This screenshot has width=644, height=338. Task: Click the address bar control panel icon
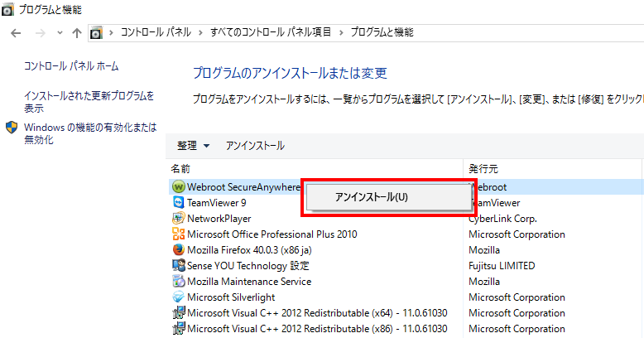point(96,32)
